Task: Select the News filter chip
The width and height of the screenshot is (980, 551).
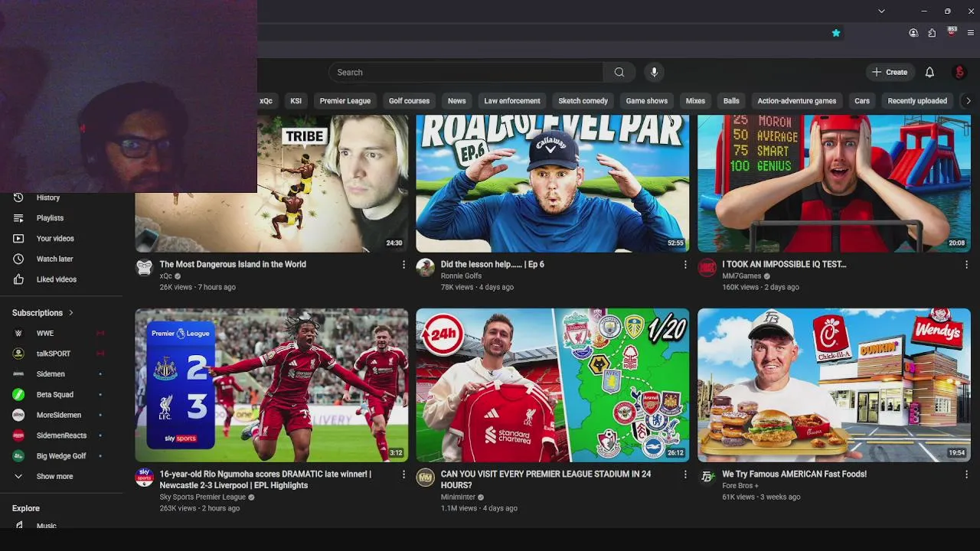Action: [457, 101]
